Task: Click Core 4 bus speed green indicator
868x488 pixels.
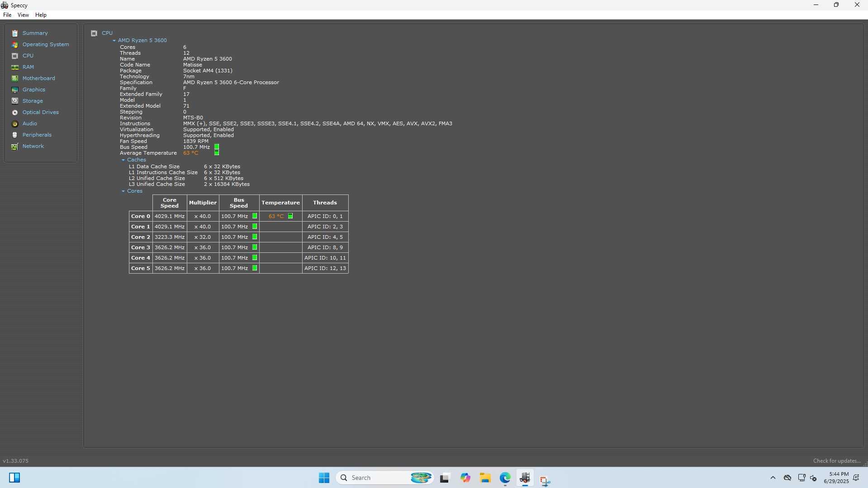Action: (x=255, y=258)
